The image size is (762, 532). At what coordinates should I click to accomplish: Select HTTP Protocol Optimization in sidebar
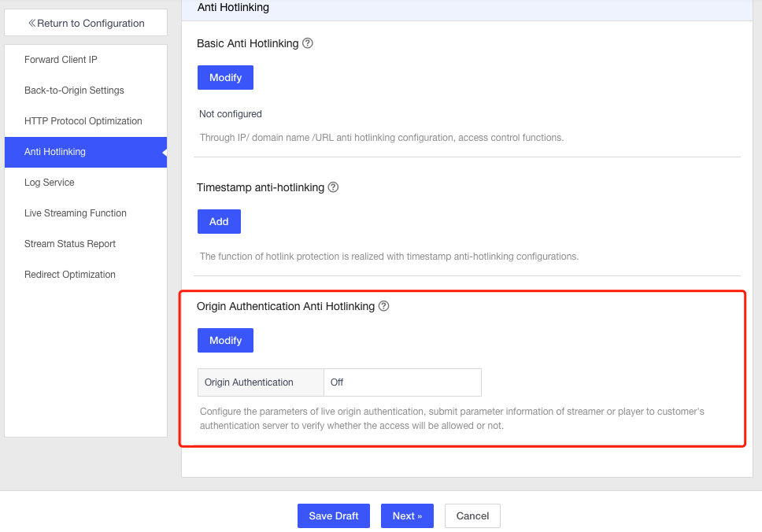click(86, 121)
